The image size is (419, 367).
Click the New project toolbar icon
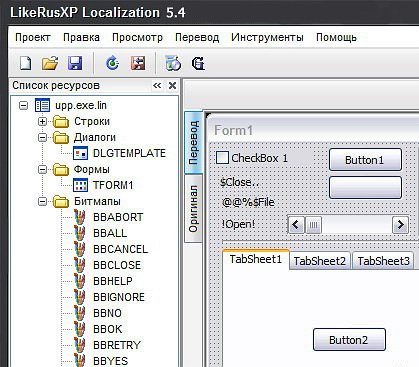tap(26, 63)
